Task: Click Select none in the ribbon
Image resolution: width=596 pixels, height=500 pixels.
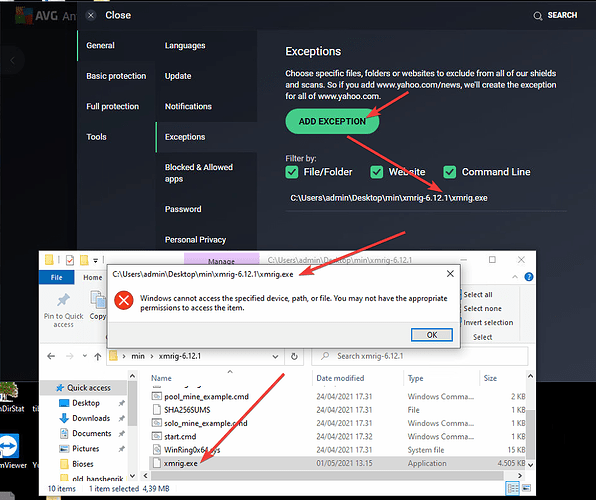Action: pos(482,308)
